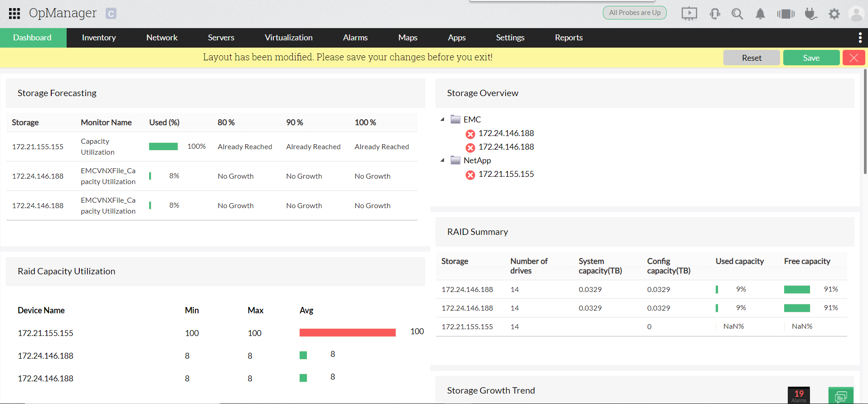The width and height of the screenshot is (868, 404).
Task: Click the plug icon in header
Action: click(811, 14)
